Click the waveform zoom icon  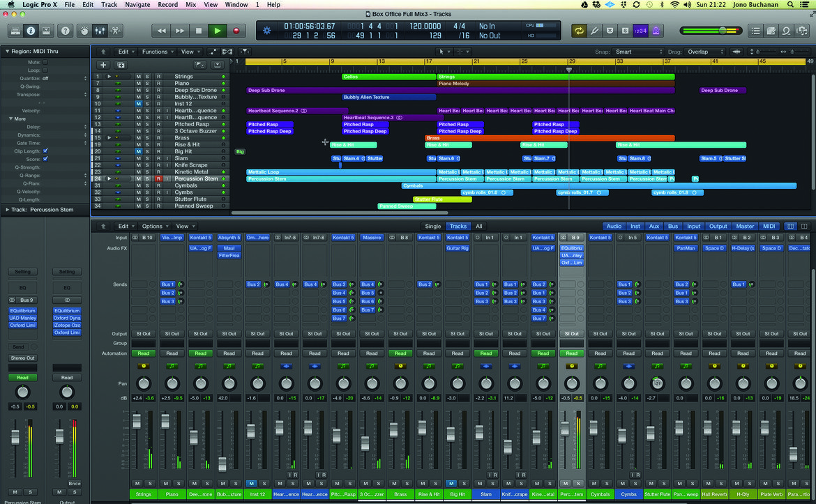click(736, 52)
